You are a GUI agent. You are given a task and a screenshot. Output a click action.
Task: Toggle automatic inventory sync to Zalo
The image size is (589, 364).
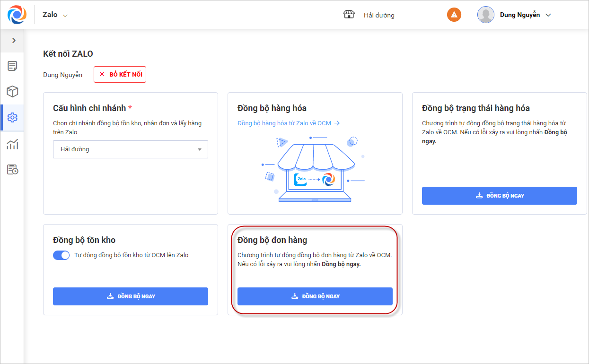(x=62, y=255)
